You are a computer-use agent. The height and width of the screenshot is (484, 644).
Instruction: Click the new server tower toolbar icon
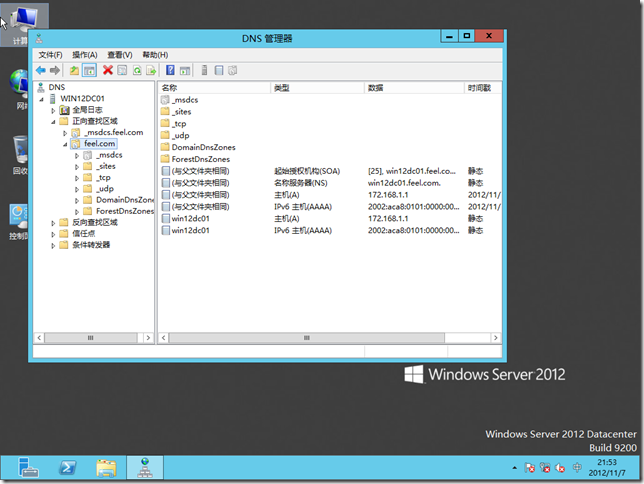(x=204, y=71)
